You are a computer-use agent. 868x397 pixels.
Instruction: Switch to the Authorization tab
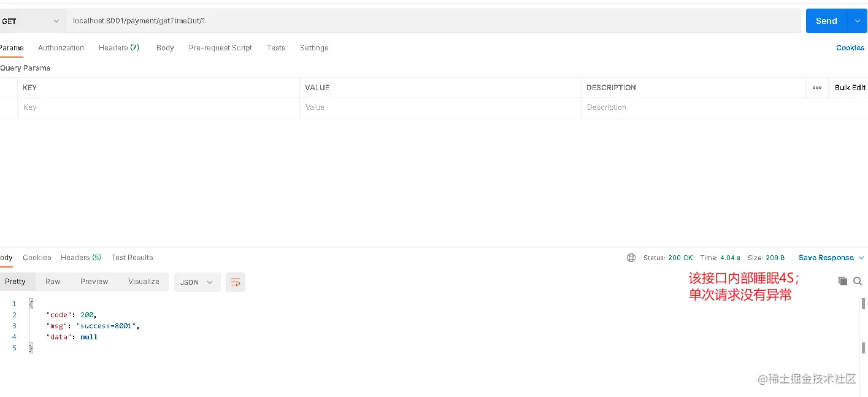coord(61,48)
